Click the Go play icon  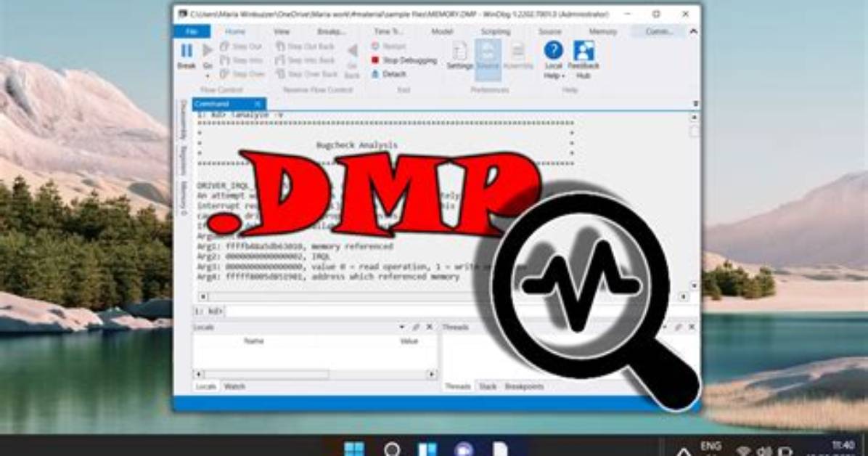pos(208,51)
